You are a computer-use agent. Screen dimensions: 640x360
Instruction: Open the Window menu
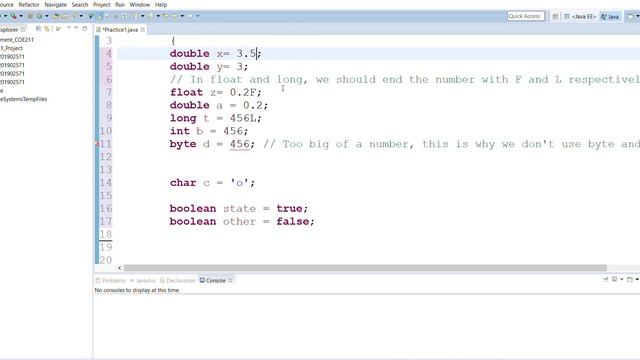(140, 4)
